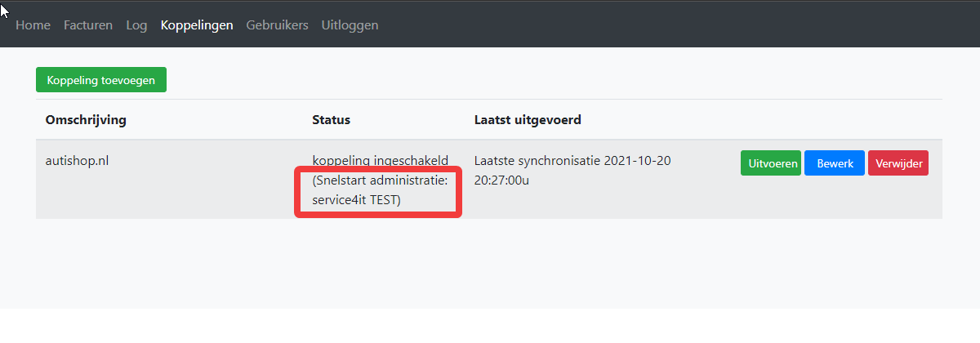Click the 'Laatste synchronisatie 2021-10-20' text
This screenshot has height=343, width=980.
(x=572, y=160)
